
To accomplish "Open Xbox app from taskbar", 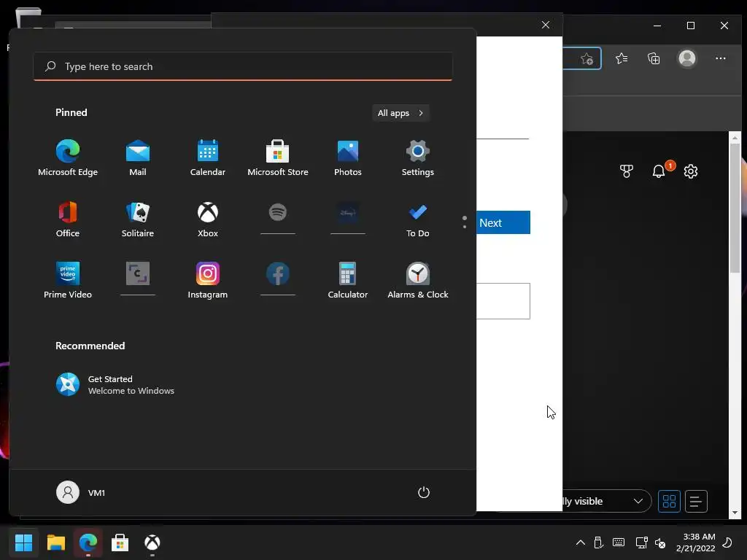I will (x=152, y=542).
